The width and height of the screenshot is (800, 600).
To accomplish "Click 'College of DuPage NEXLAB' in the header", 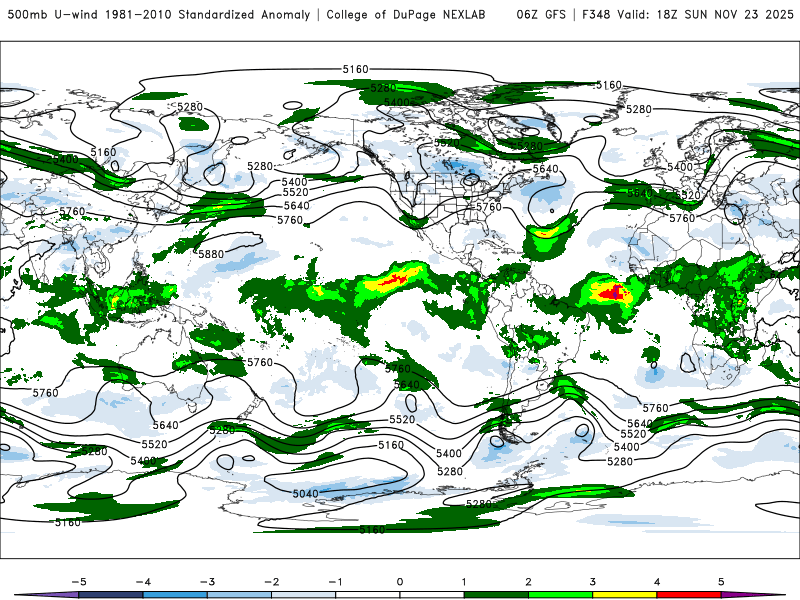I will coord(406,14).
